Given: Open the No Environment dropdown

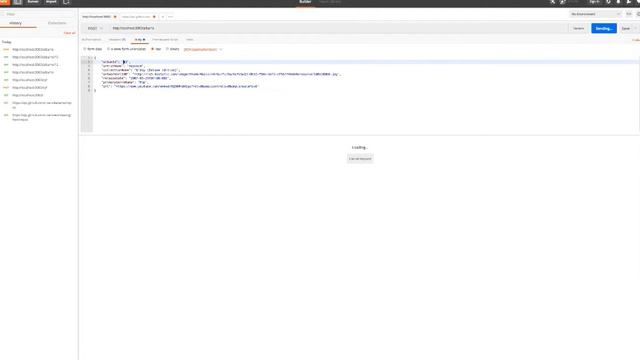Looking at the screenshot, I should click(x=595, y=14).
